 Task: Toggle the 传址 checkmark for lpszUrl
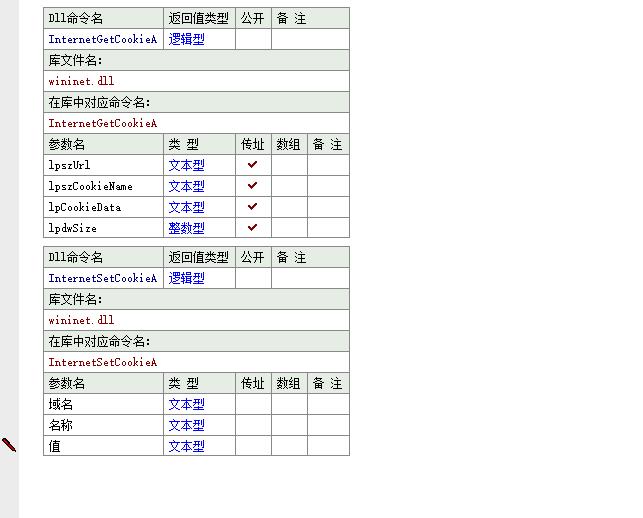pos(253,164)
